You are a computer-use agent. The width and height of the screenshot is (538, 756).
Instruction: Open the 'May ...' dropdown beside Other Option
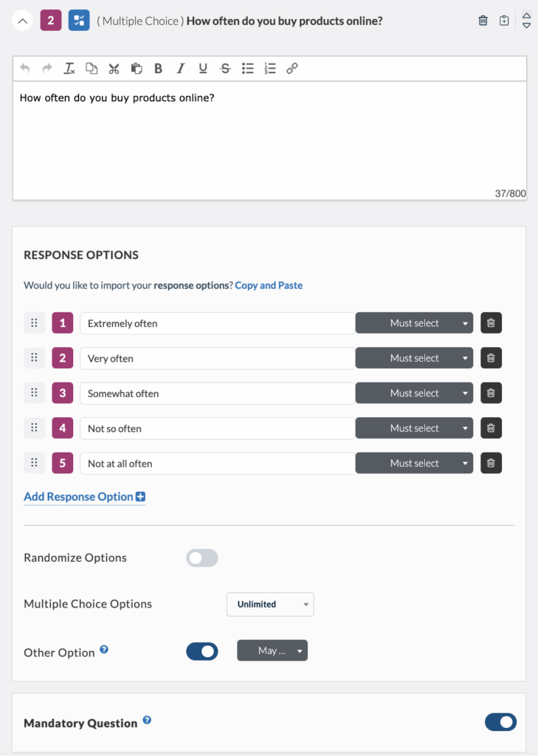(272, 650)
